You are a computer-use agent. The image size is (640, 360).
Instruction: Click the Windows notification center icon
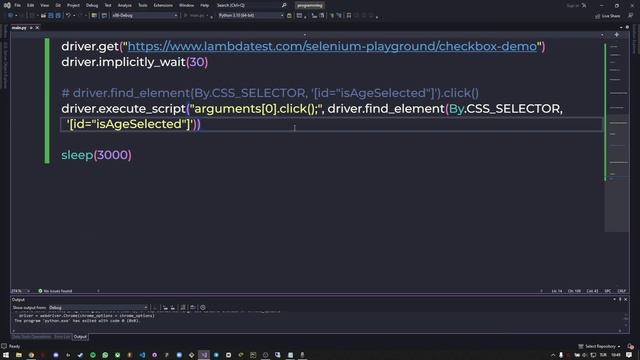(x=629, y=355)
